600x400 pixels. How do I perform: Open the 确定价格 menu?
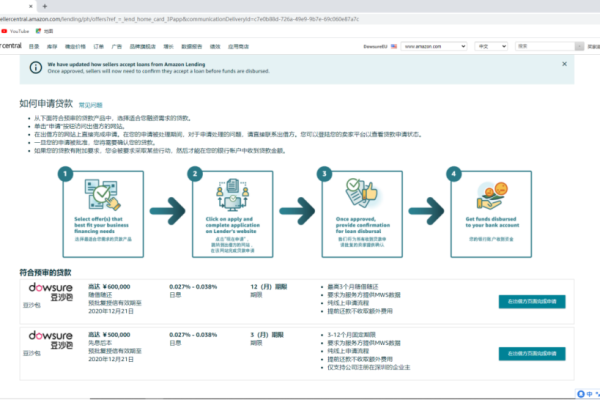[x=75, y=46]
